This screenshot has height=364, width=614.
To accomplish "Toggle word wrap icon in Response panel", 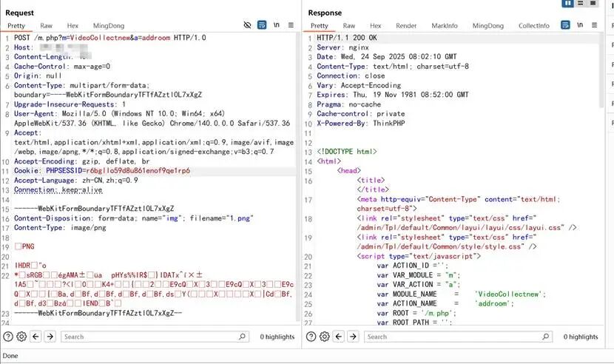I will click(x=565, y=25).
